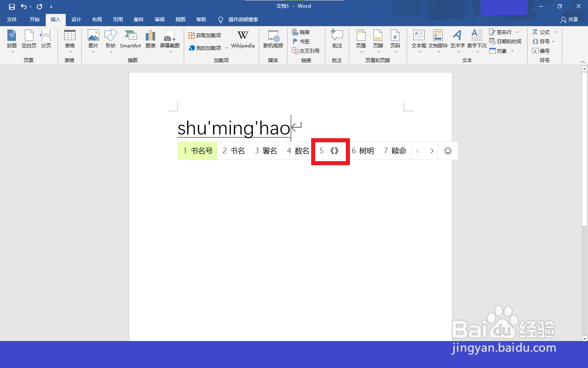Switch to the 开始 ribbon tab
Screen dimensions: 588x368
(35, 20)
